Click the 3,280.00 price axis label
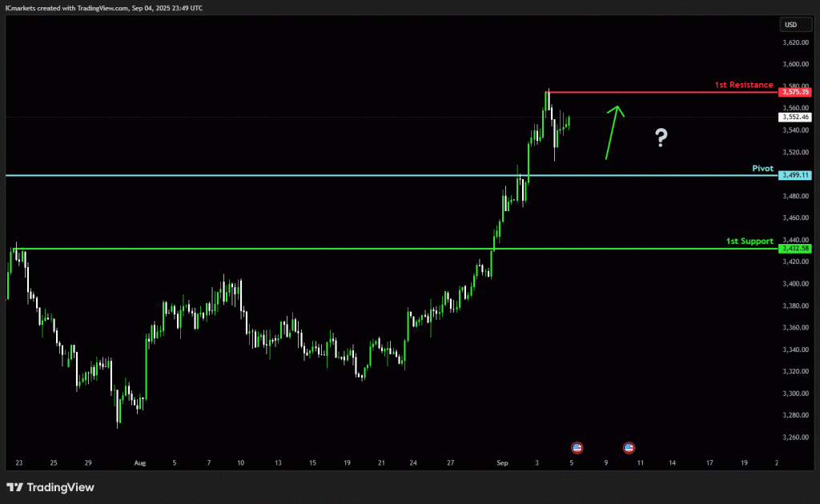 click(x=795, y=415)
